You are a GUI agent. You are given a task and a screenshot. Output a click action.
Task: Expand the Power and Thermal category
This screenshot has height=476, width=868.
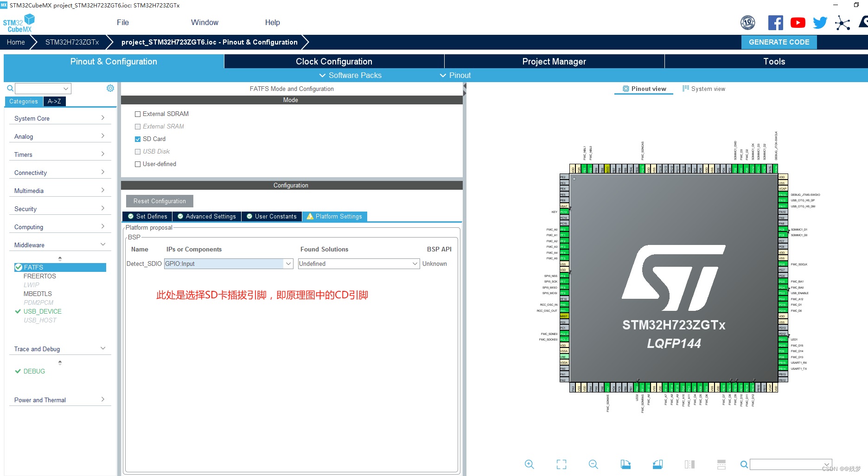pyautogui.click(x=60, y=400)
